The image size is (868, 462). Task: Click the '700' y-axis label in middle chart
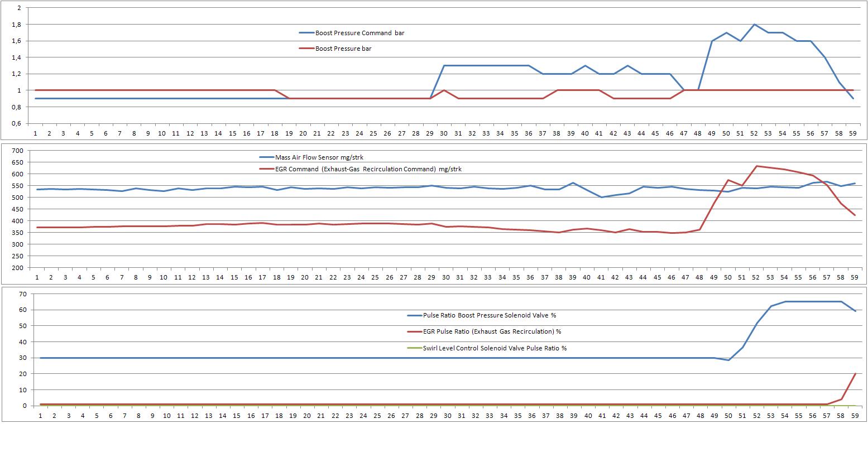[17, 151]
